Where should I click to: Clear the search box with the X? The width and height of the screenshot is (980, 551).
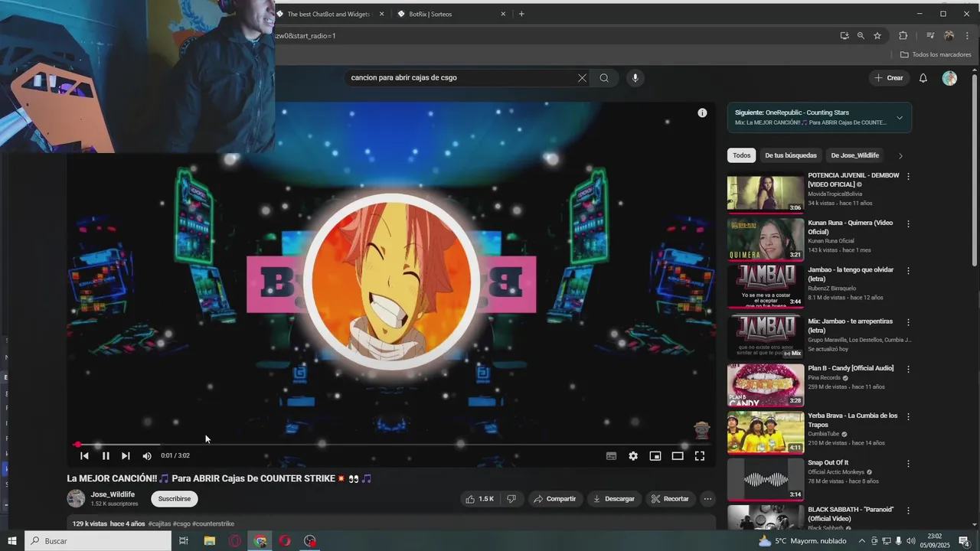[582, 78]
